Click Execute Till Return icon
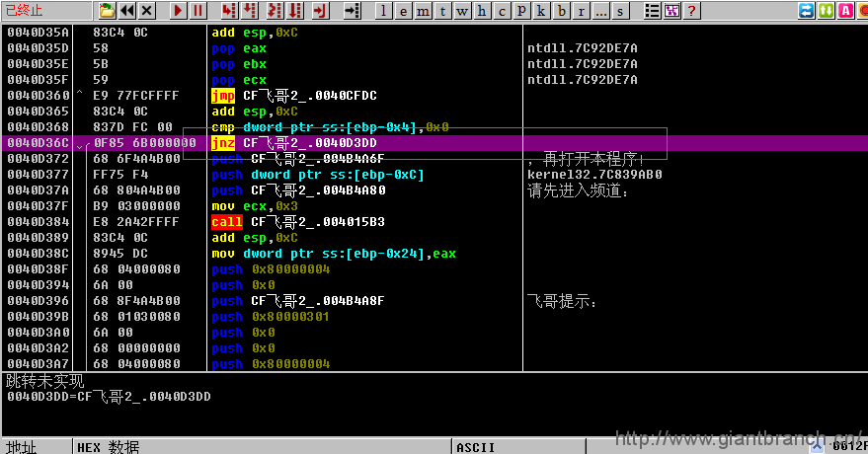 [x=320, y=11]
